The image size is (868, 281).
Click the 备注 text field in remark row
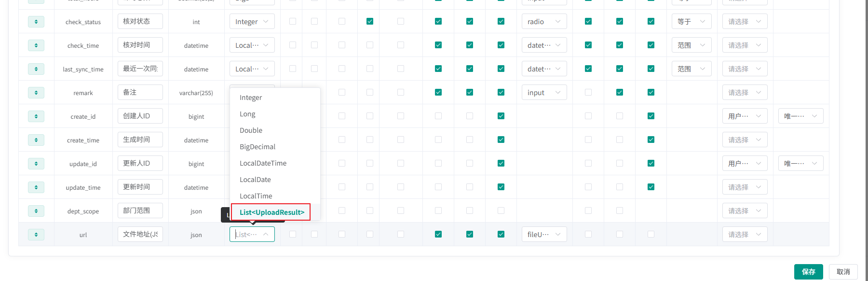tap(140, 92)
